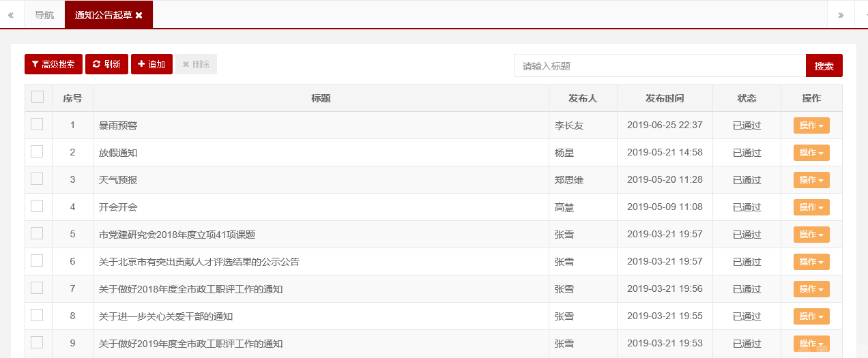Click title 市党建研究会2018年度立项41项课题
The width and height of the screenshot is (868, 358).
point(177,235)
